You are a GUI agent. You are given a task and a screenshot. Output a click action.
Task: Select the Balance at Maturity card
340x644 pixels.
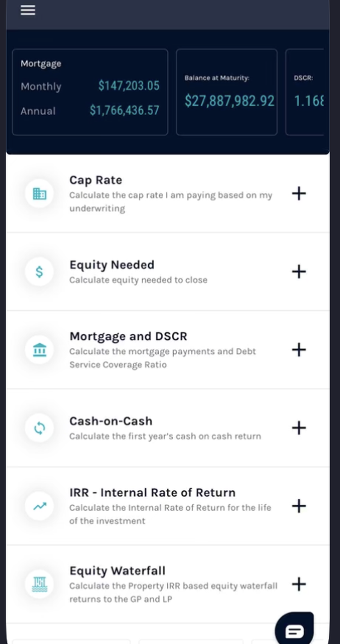pos(227,92)
